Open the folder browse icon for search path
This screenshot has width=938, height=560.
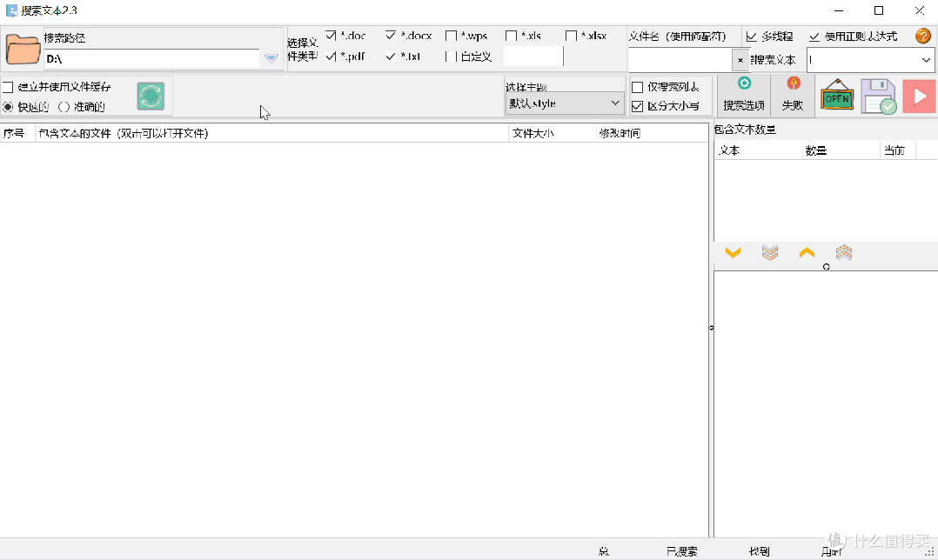click(23, 49)
